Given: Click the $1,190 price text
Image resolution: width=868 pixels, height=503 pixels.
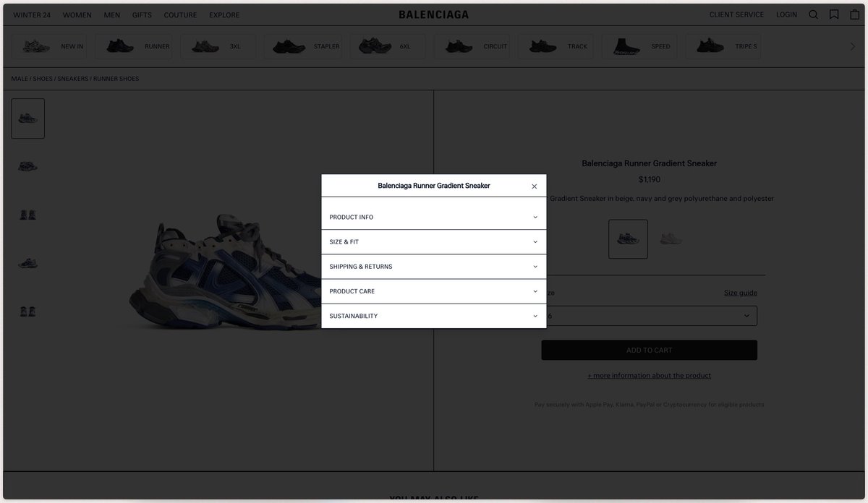Looking at the screenshot, I should coord(649,179).
